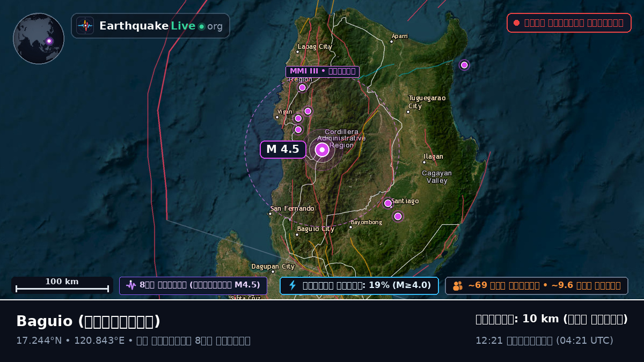Click the "Santiago" map label
The width and height of the screenshot is (644, 362).
405,201
